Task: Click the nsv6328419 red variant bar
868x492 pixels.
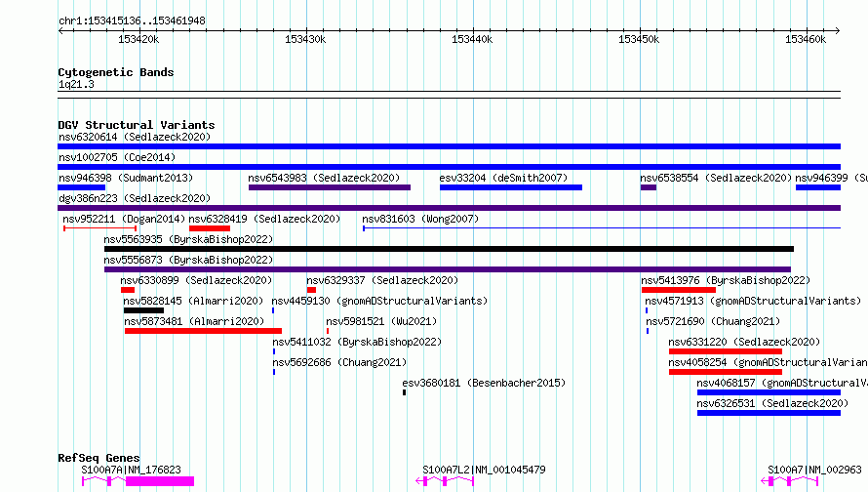Action: pyautogui.click(x=210, y=228)
